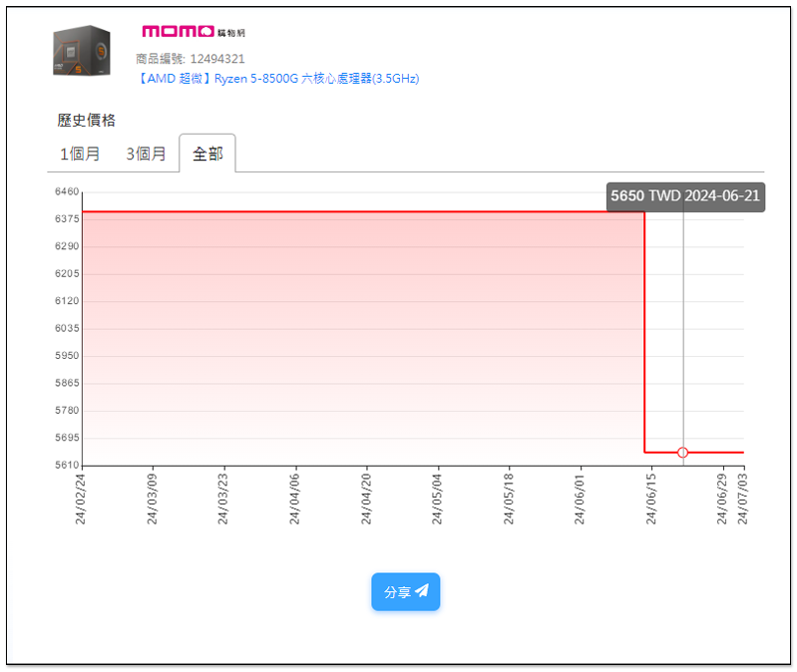The height and width of the screenshot is (672, 797).
Task: Click the 歷史價格 heading
Action: click(x=86, y=121)
